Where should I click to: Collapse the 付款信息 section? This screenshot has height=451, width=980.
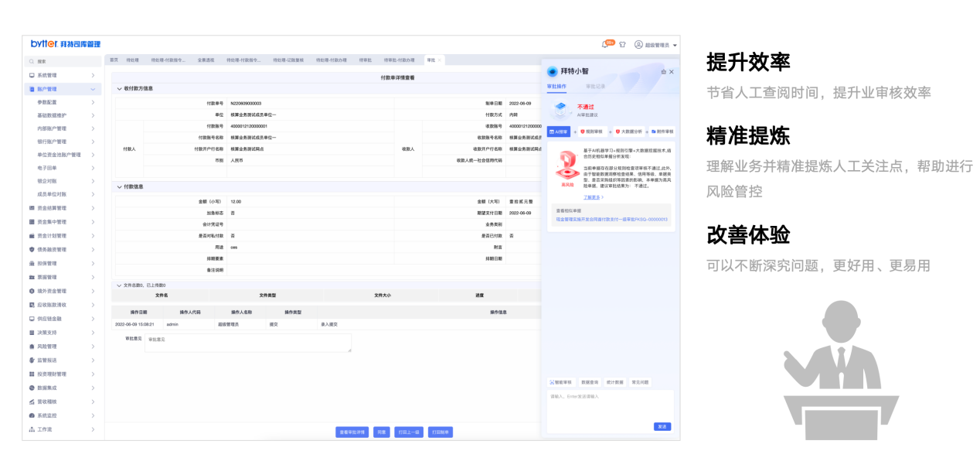coord(119,186)
